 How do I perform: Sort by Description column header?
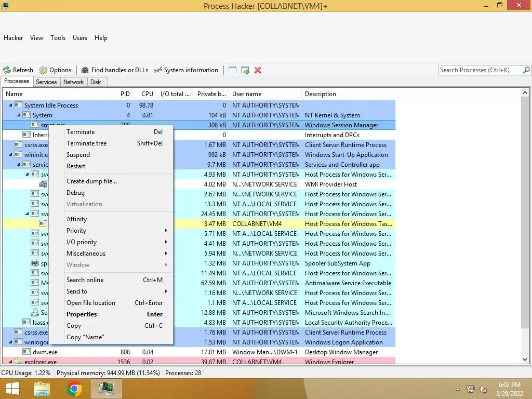coord(349,94)
